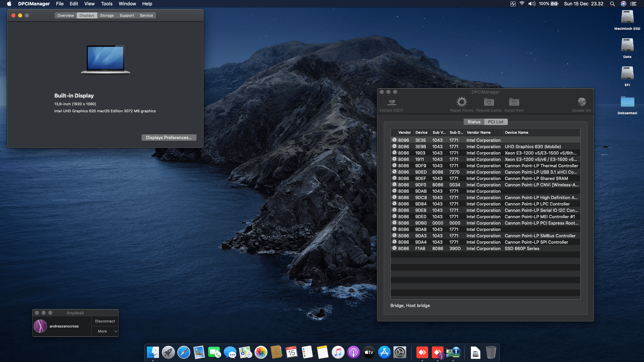Select the PCI List tab
The height and width of the screenshot is (362, 644).
click(495, 122)
